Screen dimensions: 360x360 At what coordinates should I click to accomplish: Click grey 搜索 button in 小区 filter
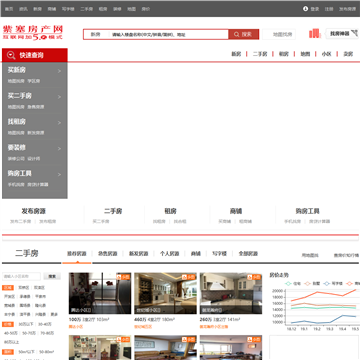click(52, 276)
